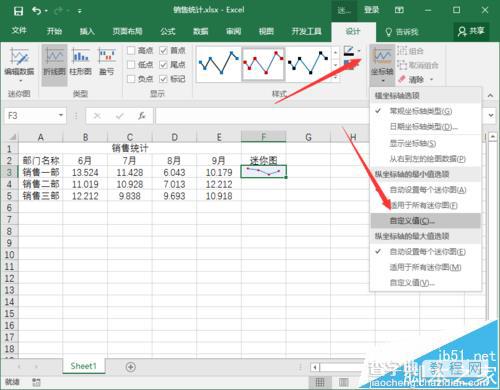
Task: Click the formula bar Cancel icon
Action: click(x=97, y=116)
